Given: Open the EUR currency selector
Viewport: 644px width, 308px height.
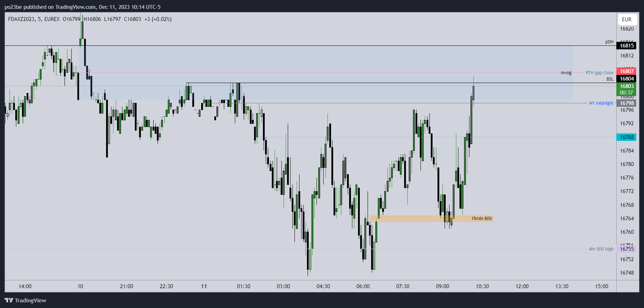Looking at the screenshot, I should pyautogui.click(x=627, y=20).
